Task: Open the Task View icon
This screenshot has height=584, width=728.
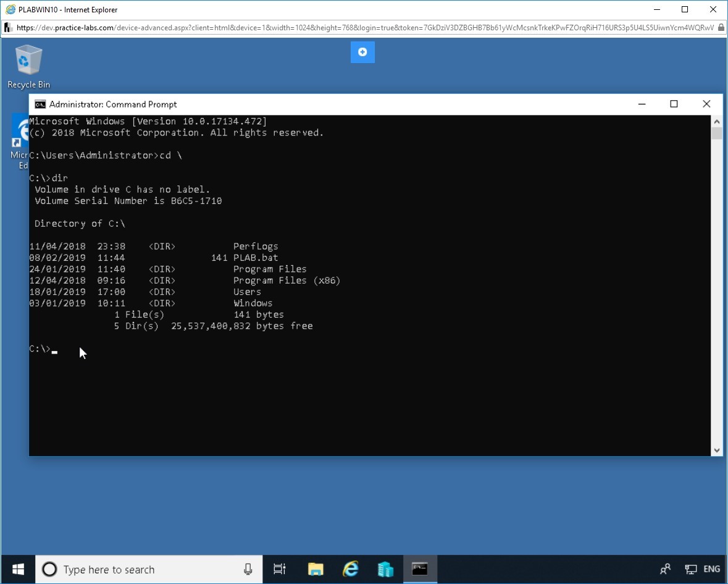Action: [x=280, y=569]
